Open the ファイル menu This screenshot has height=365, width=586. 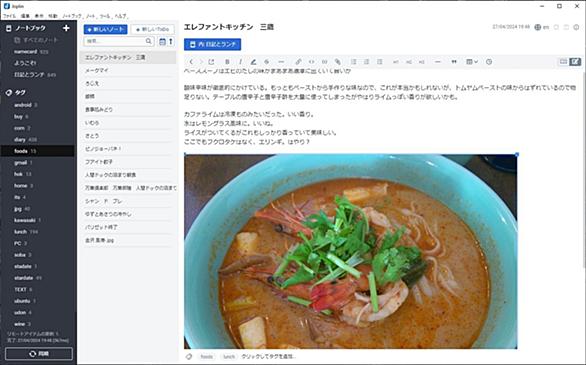[9, 16]
